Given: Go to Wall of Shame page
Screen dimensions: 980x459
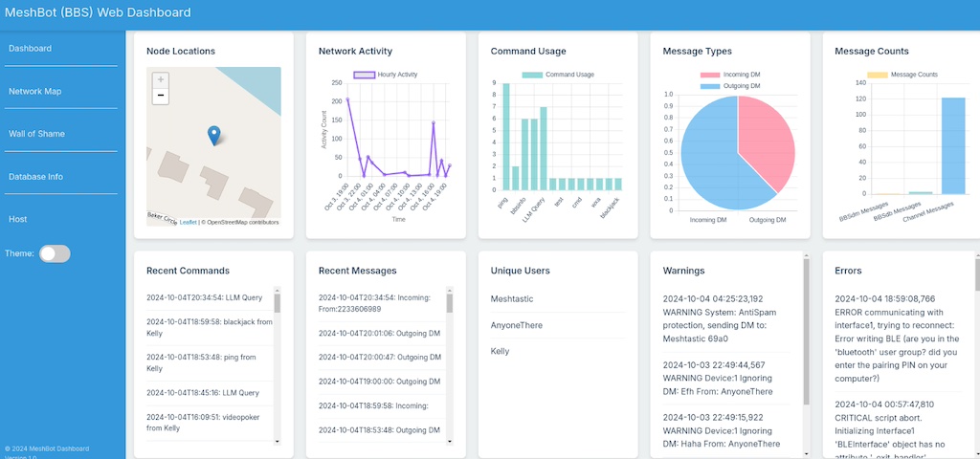Looking at the screenshot, I should [x=37, y=134].
